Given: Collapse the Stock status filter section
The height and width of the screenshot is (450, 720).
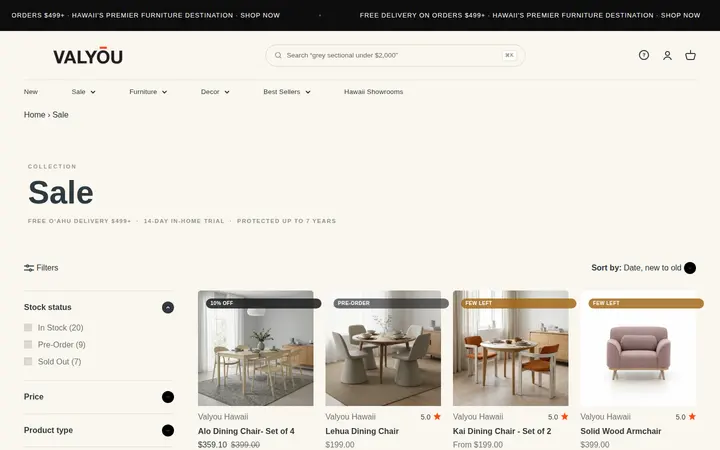Looking at the screenshot, I should click(x=168, y=307).
